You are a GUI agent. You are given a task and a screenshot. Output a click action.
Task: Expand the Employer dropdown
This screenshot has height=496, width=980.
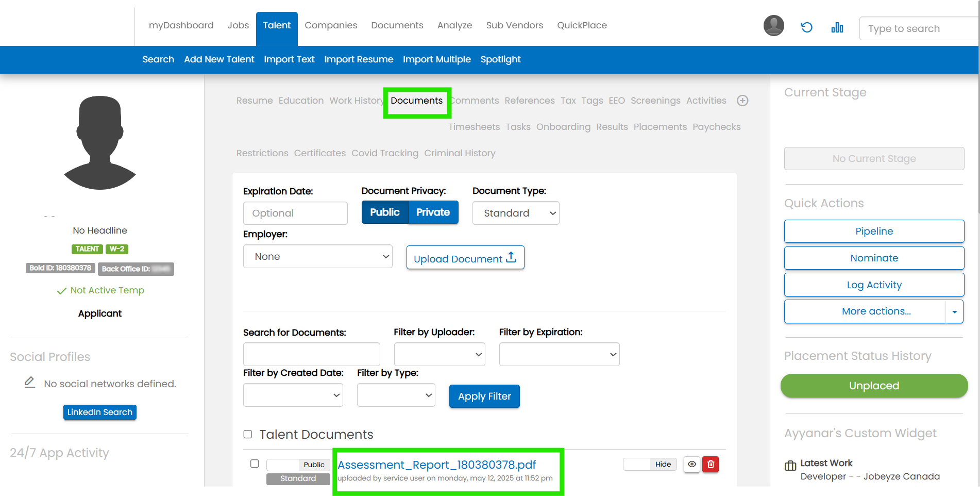coord(317,257)
